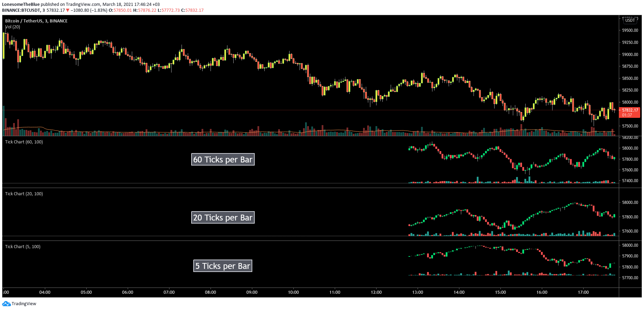The image size is (644, 310).
Task: Click the 17:00 time axis label
Action: [x=583, y=292]
